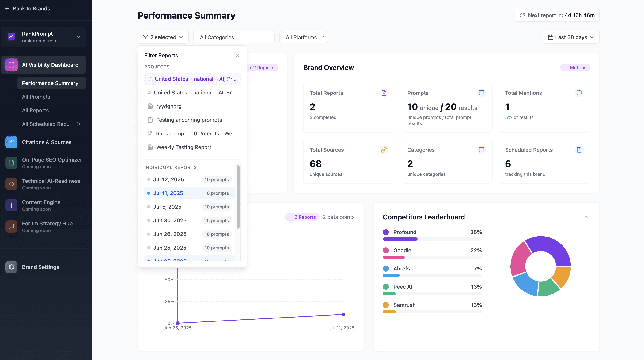Select the Weekly Testing Report project

pyautogui.click(x=184, y=147)
